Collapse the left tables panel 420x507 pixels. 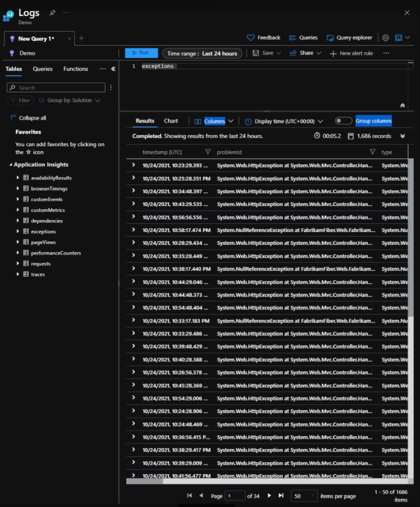pos(113,69)
